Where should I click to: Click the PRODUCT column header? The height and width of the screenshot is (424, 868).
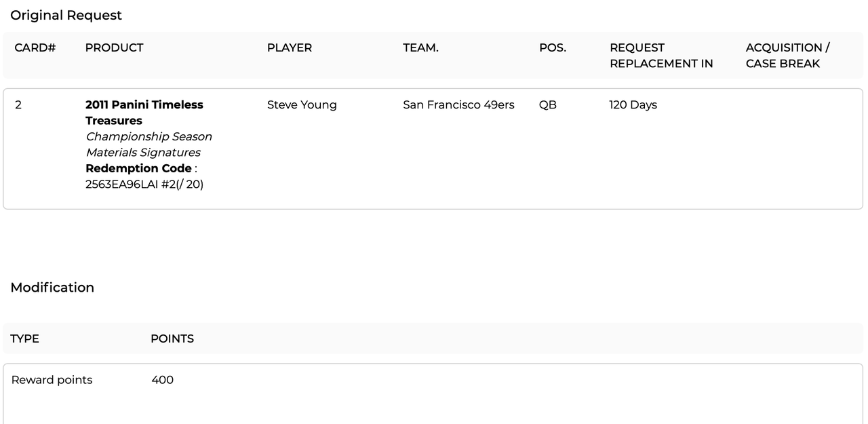[114, 47]
